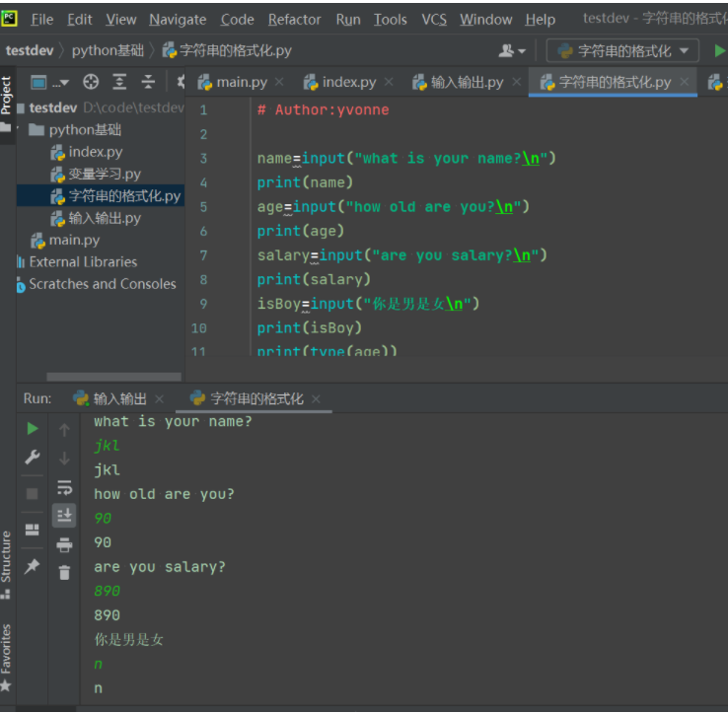Click the Restore Layout icon in Run panel
The height and width of the screenshot is (713, 728).
(32, 530)
